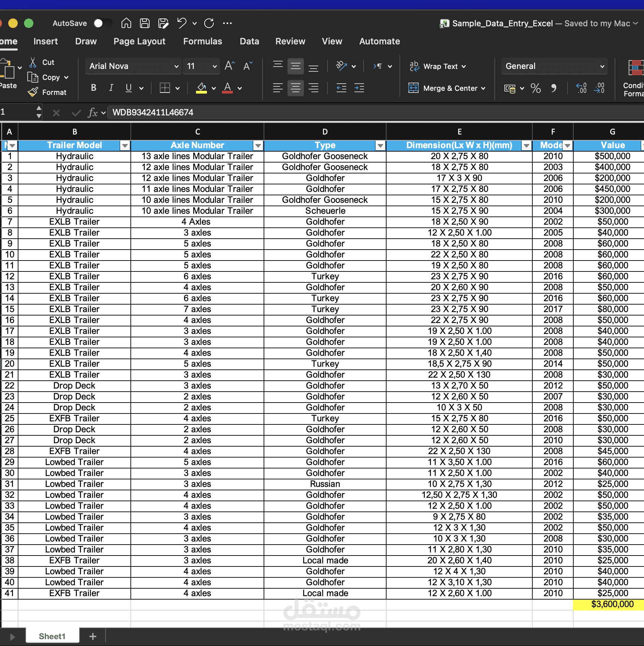Decrease font size with small A icon

(x=248, y=66)
